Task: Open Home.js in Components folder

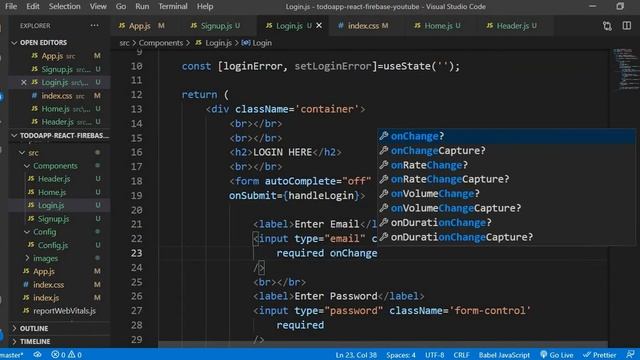Action: point(59,192)
